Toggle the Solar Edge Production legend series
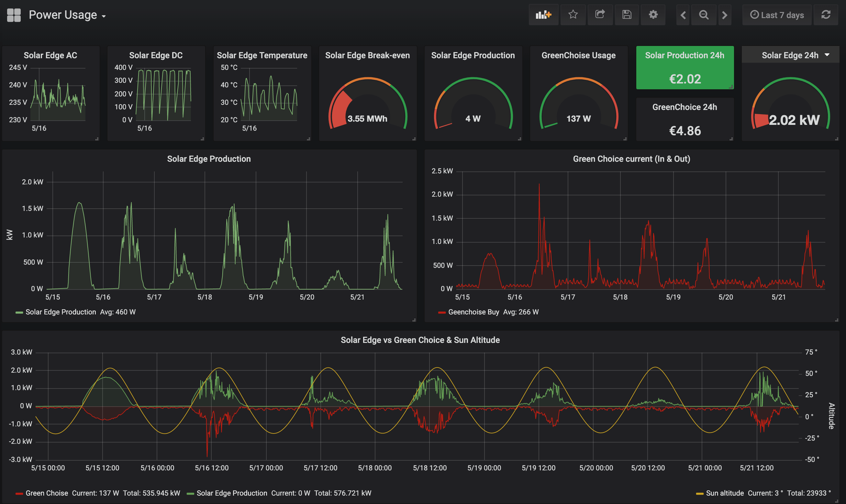846x504 pixels. point(61,312)
